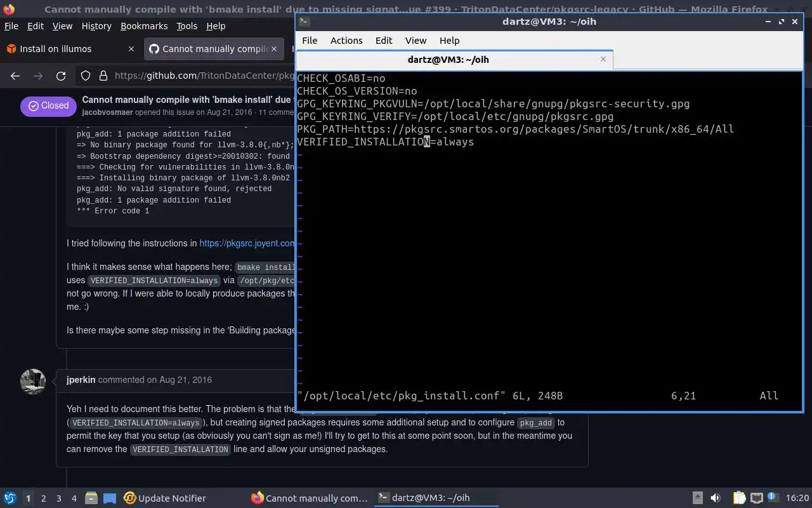Viewport: 812px width, 508px height.
Task: Click jperkin's avatar thumbnail
Action: point(33,382)
